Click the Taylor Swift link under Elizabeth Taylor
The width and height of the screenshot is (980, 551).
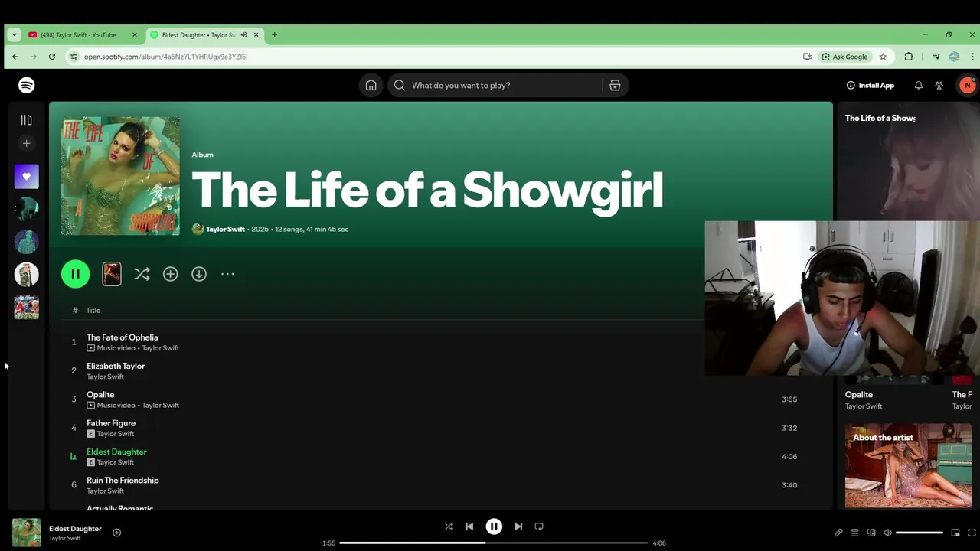coord(105,377)
